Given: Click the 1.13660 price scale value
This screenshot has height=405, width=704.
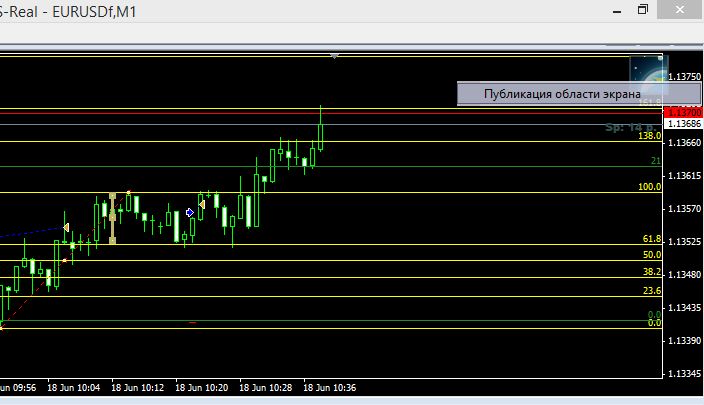Looking at the screenshot, I should tap(684, 143).
